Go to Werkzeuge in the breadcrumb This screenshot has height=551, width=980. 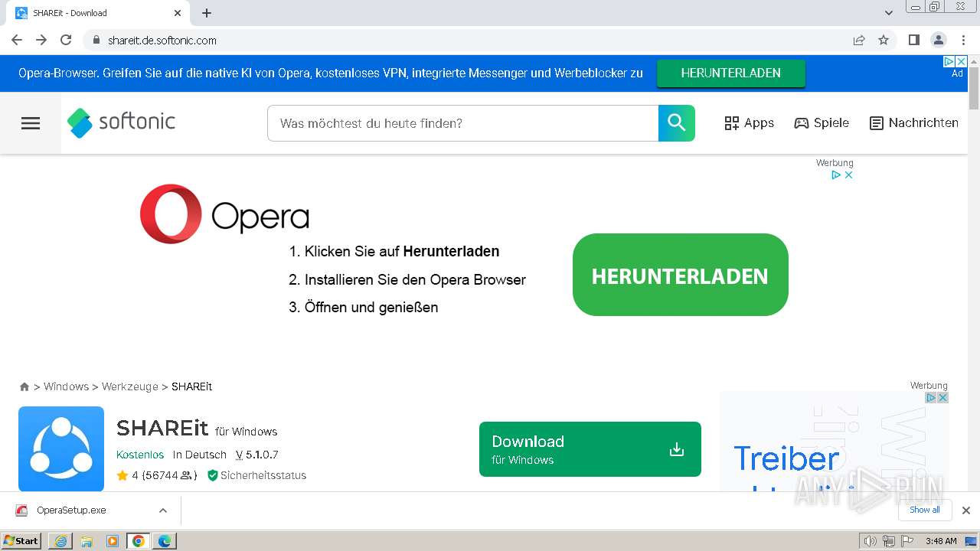[130, 386]
